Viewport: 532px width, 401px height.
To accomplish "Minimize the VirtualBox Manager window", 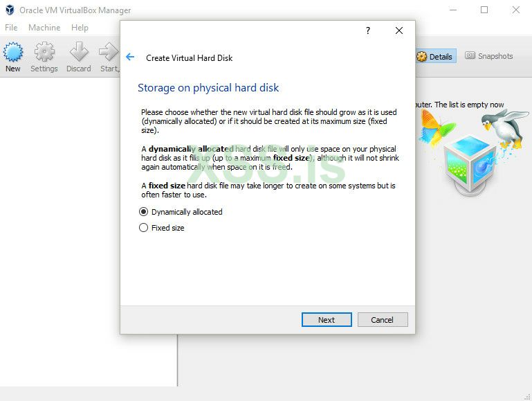I will coord(452,10).
